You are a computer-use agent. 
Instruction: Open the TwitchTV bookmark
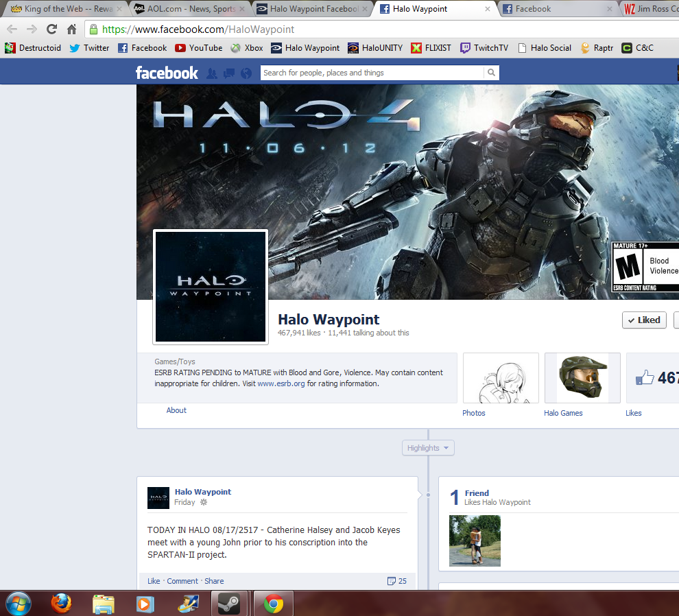[484, 48]
